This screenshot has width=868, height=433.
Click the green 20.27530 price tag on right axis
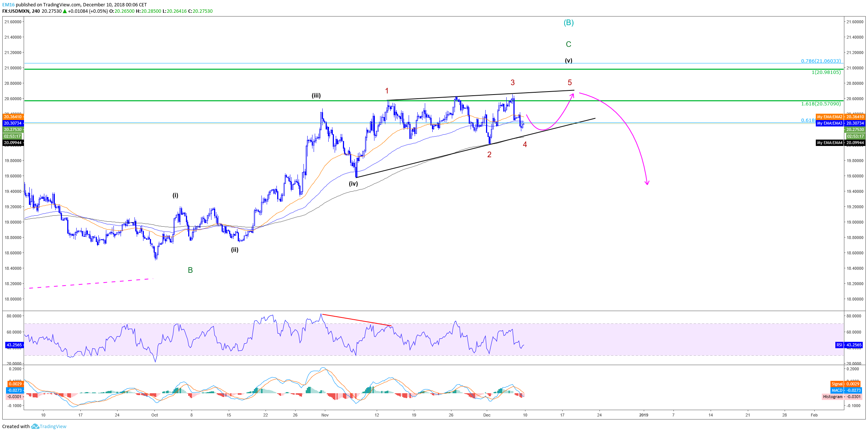pos(854,129)
